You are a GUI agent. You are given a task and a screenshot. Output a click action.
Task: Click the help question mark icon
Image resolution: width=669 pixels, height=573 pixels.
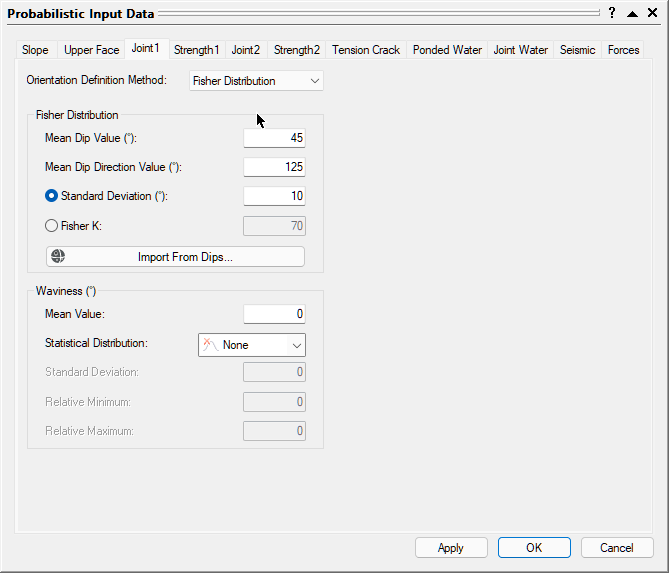coord(612,13)
